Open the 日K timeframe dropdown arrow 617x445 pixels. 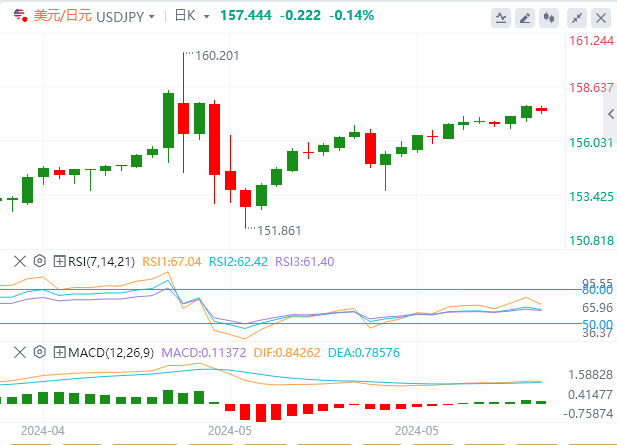[x=207, y=17]
